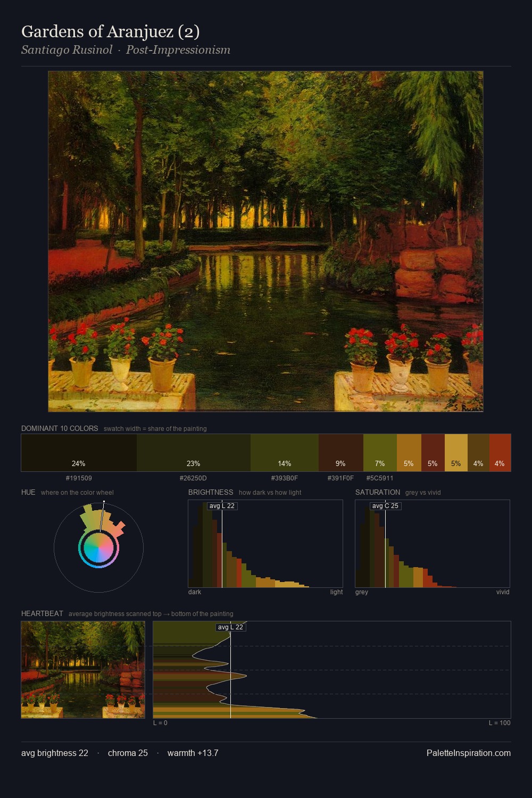Image resolution: width=532 pixels, height=798 pixels.
Task: Choose the 7% moss green swatch
Action: (x=380, y=453)
